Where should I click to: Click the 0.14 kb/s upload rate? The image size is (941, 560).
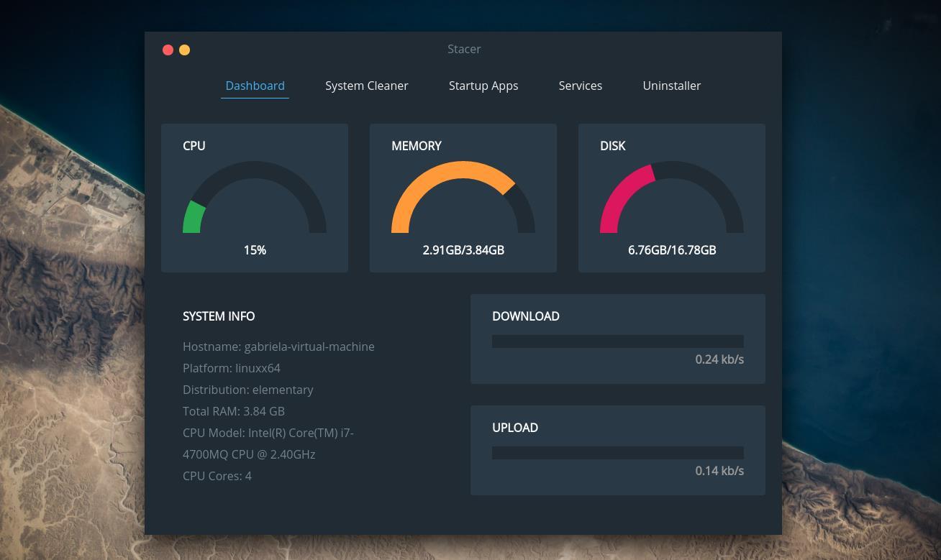(x=719, y=471)
